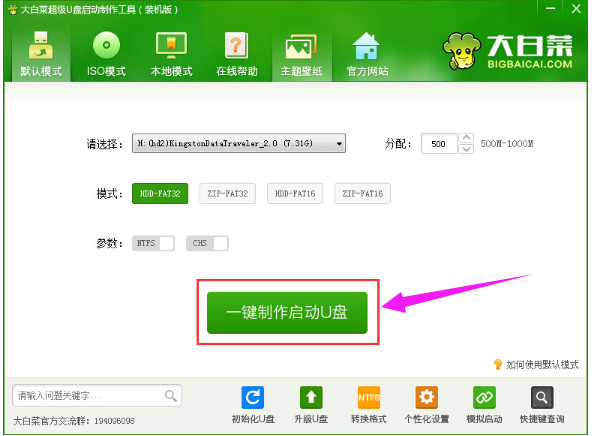Increase the 分配 size with up arrow
This screenshot has width=594, height=436.
466,138
